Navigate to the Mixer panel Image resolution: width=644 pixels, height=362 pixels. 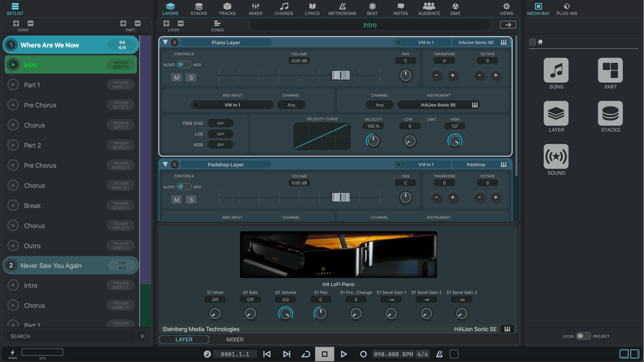click(x=256, y=7)
